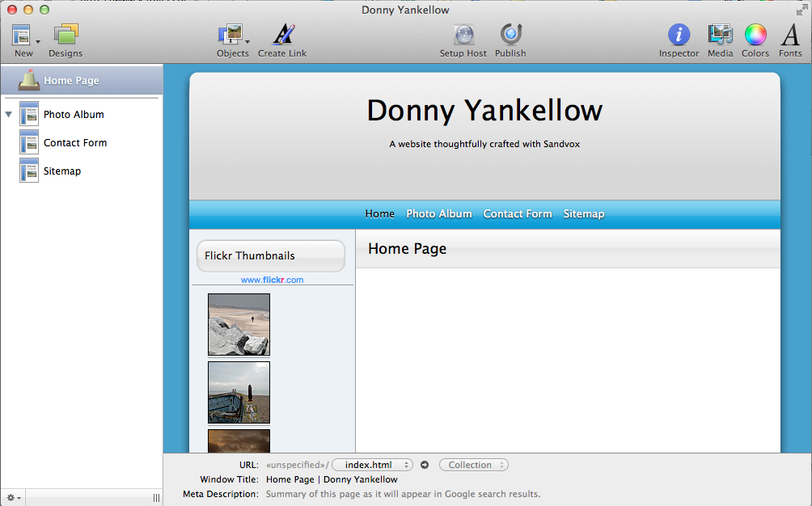Select Sitemap in the sidebar
This screenshot has width=812, height=506.
[62, 171]
